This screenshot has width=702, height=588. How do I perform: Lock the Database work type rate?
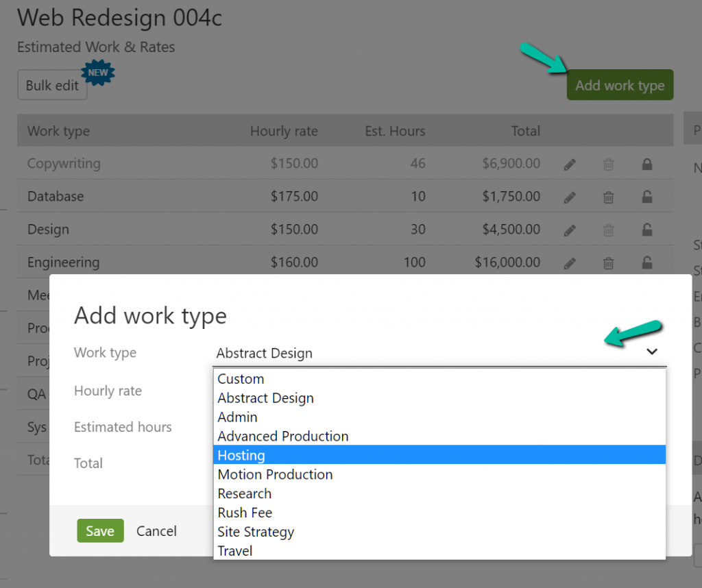coord(646,197)
